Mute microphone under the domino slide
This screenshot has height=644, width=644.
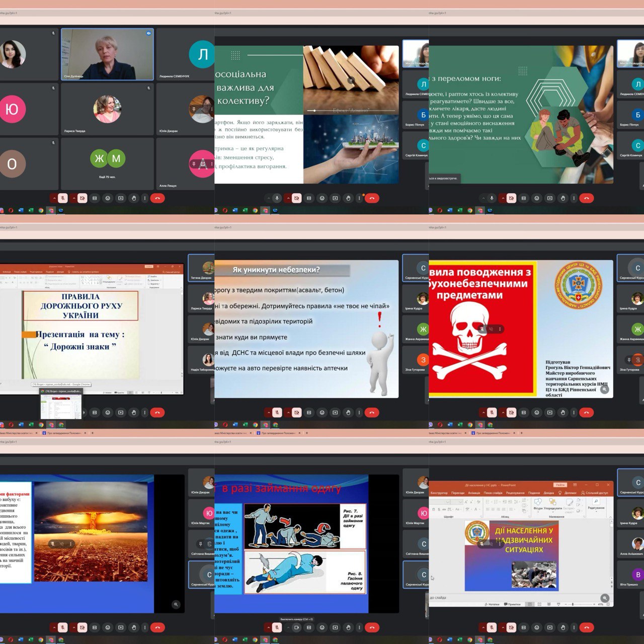point(277,198)
